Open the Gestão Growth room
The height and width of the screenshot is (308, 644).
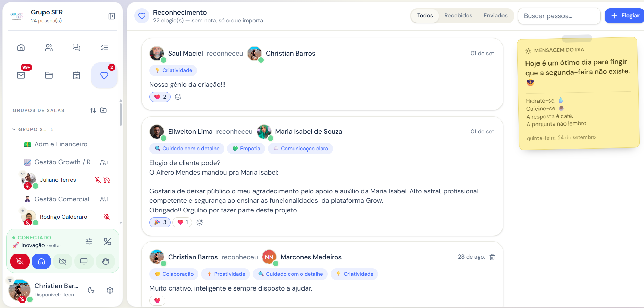64,162
